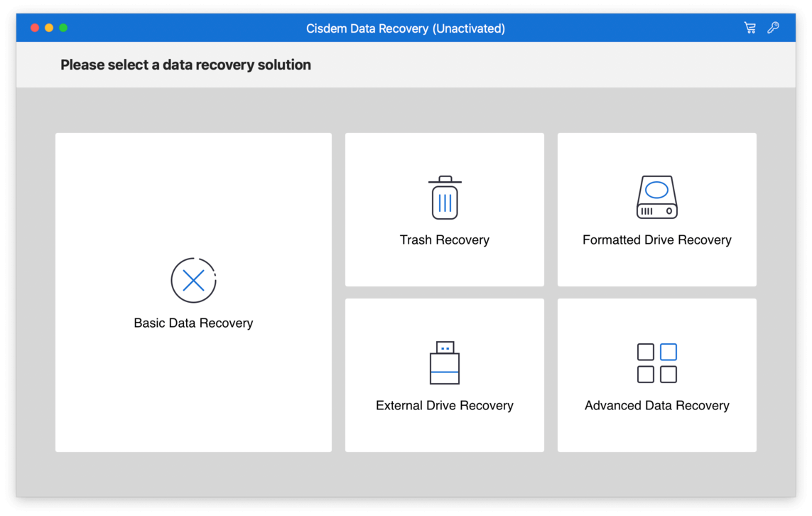Screen dimensions: 812x516
Task: Choose the Trash Recovery bin icon
Action: (445, 198)
